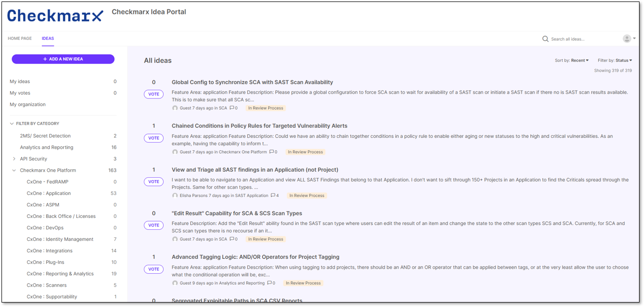Open the Filter by Status dropdown
644x307 pixels.
click(615, 60)
